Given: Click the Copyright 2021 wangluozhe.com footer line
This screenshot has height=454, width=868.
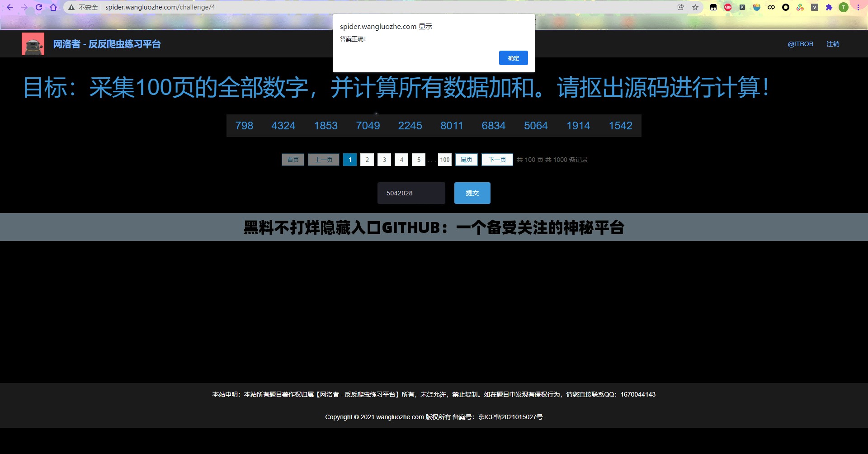Looking at the screenshot, I should (434, 417).
